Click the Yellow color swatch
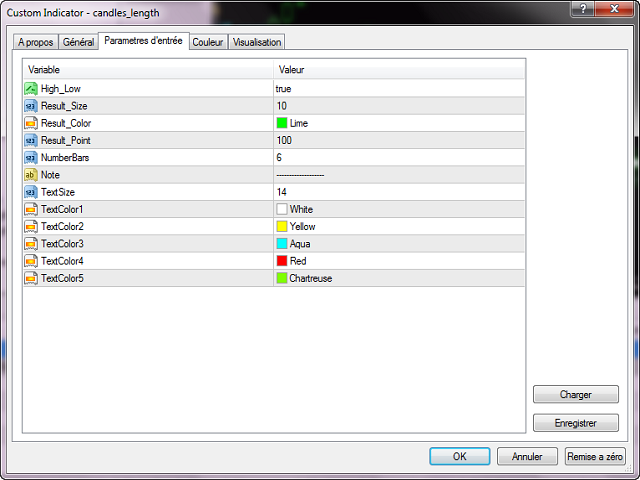Image resolution: width=640 pixels, height=480 pixels. click(x=282, y=227)
